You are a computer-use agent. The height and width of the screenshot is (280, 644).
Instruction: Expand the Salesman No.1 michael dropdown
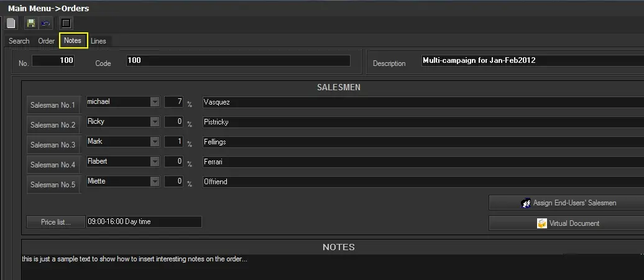pos(155,102)
